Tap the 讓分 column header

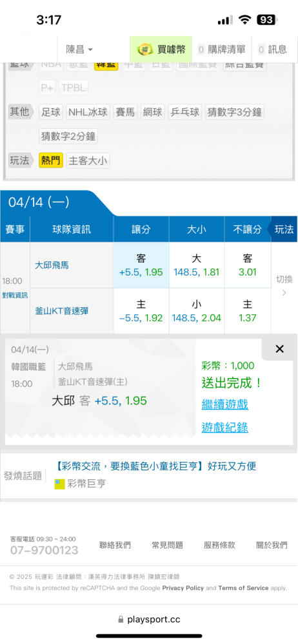pos(141,230)
